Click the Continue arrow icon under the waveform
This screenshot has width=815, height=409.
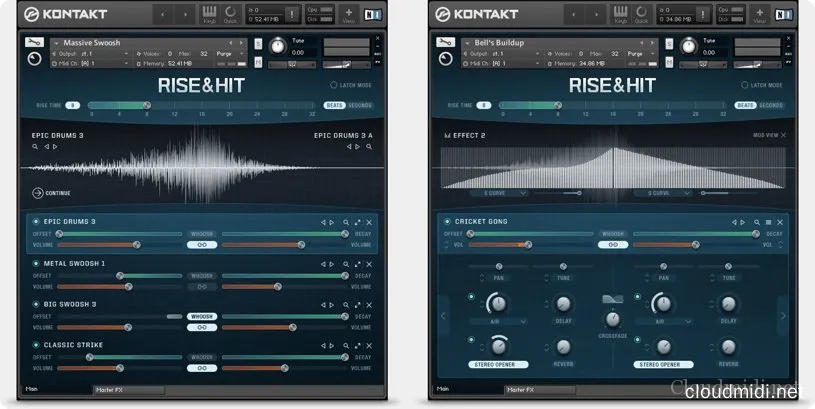[38, 193]
